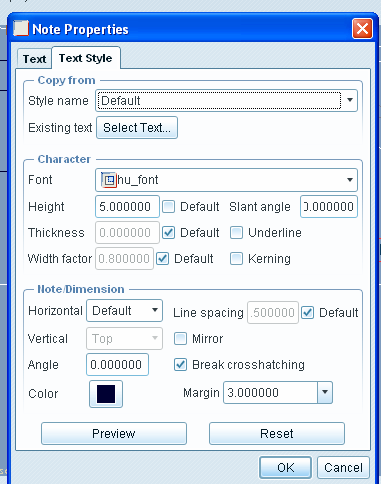Select the Text Style tab
381x484 pixels.
tap(86, 58)
